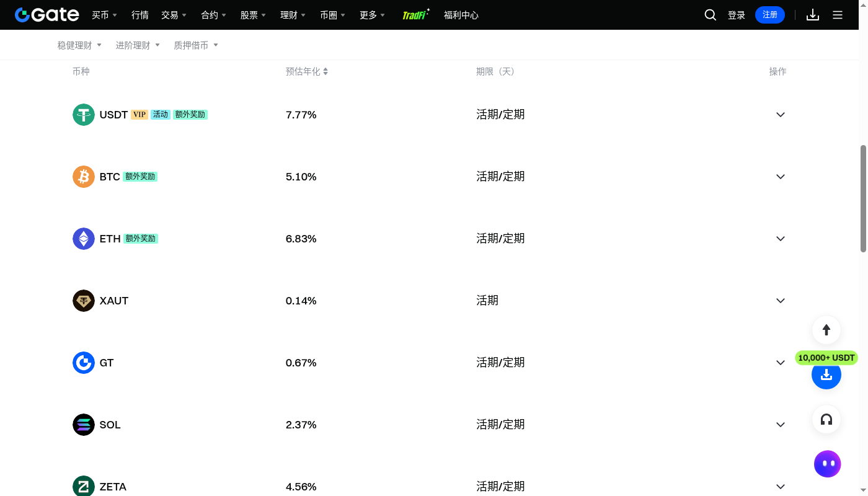Click the XAUT coin icon

pos(84,301)
